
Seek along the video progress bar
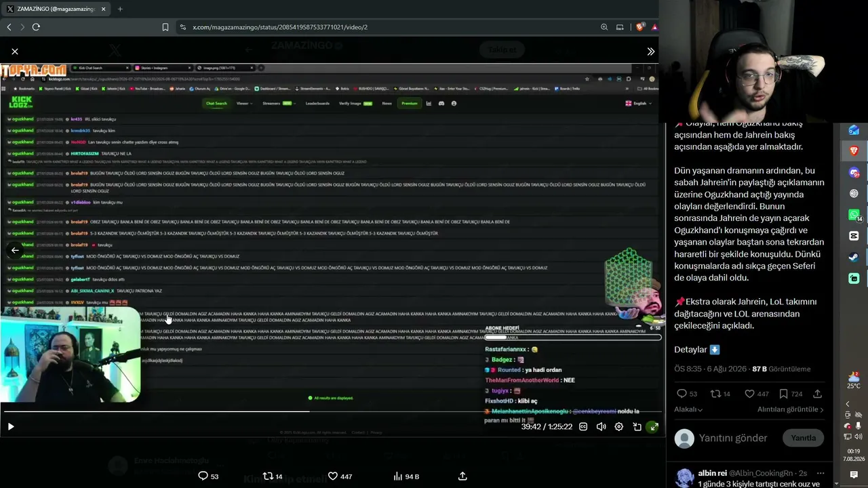click(x=332, y=411)
